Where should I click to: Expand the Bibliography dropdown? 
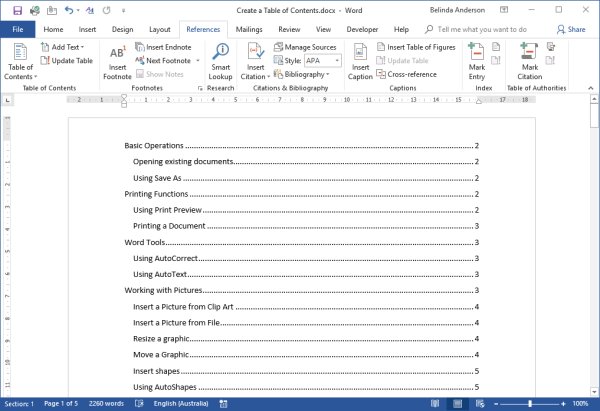(305, 74)
